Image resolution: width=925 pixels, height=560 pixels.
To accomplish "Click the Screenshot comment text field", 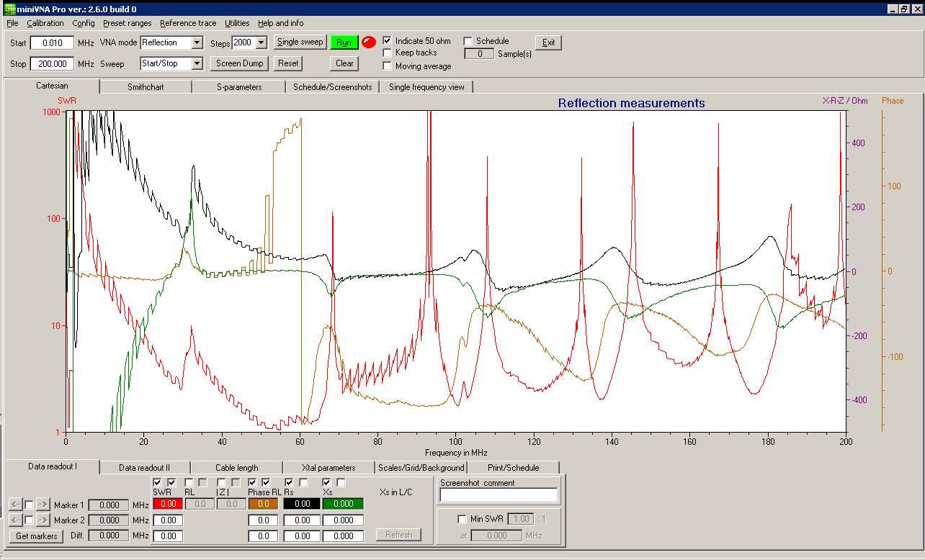I will tap(499, 495).
